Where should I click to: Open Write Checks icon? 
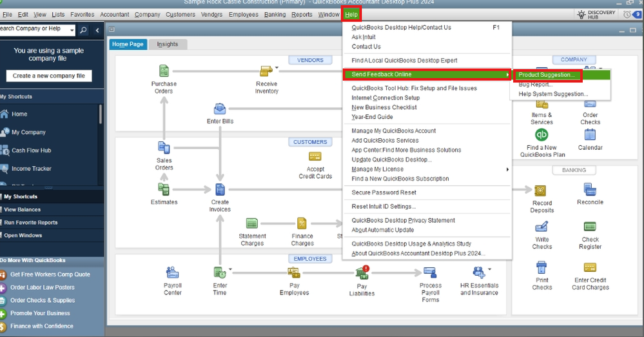point(542,227)
